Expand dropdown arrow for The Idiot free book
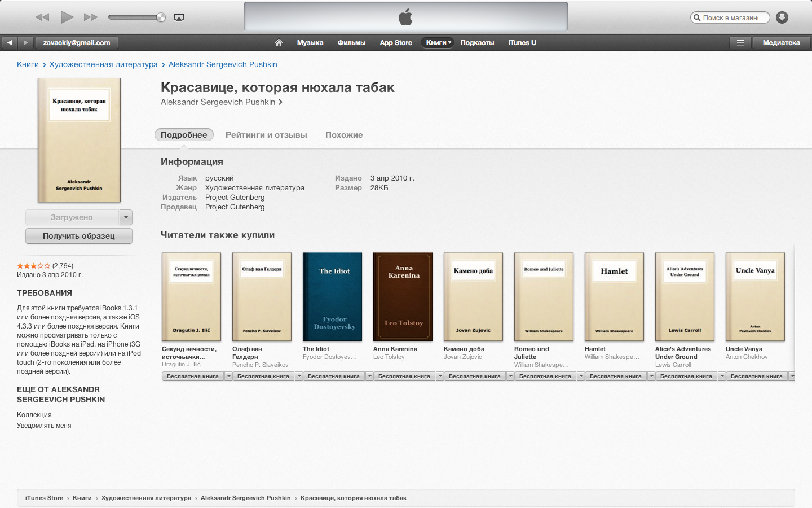Screen dimensions: 812x508 click(x=370, y=376)
